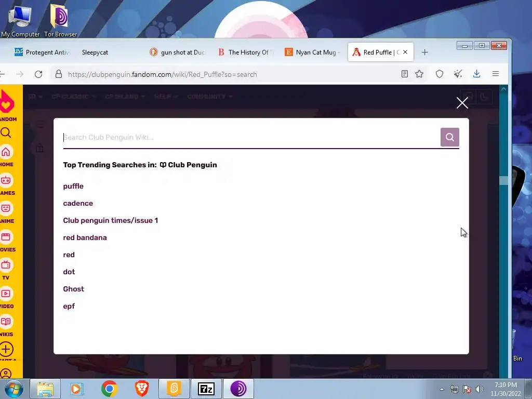
Task: Switch to 'The History Of' tab
Action: coord(245,52)
